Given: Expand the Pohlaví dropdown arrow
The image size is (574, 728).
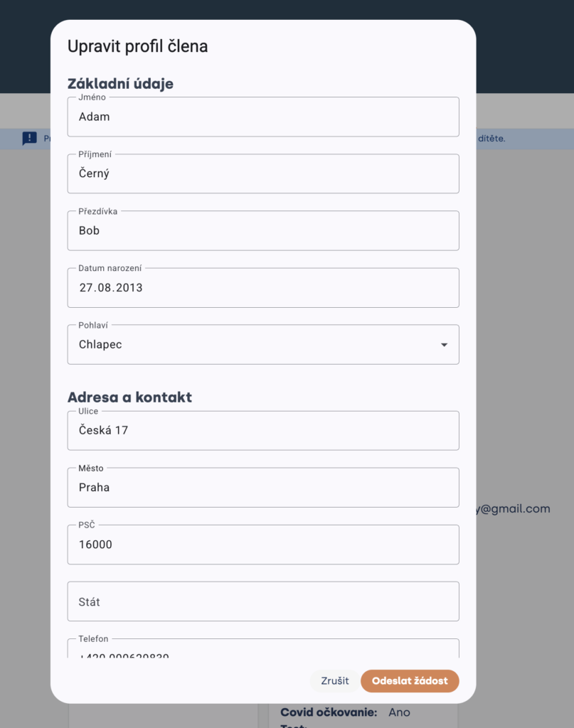Looking at the screenshot, I should click(444, 345).
